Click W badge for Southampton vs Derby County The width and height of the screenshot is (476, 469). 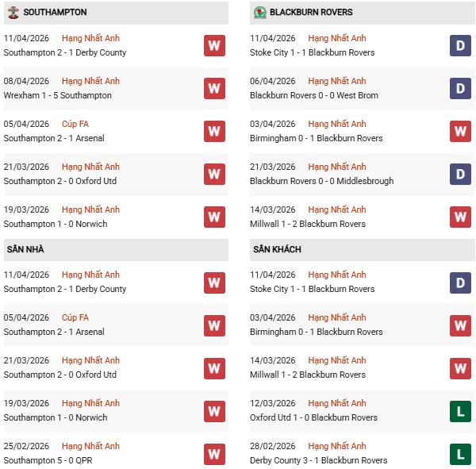pyautogui.click(x=214, y=45)
